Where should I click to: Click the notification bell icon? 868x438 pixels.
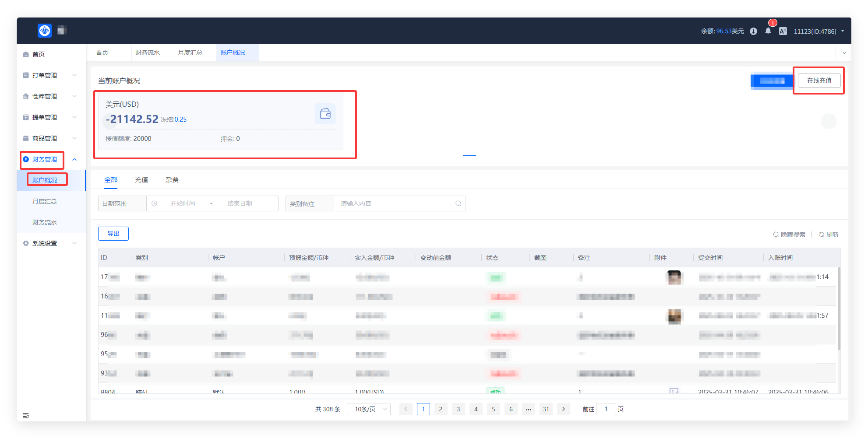768,31
